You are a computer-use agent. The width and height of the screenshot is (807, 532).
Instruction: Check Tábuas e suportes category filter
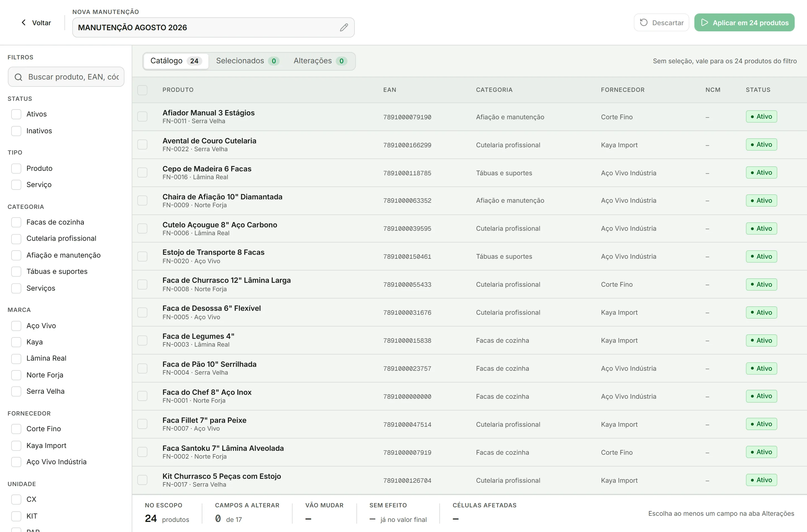coord(16,271)
